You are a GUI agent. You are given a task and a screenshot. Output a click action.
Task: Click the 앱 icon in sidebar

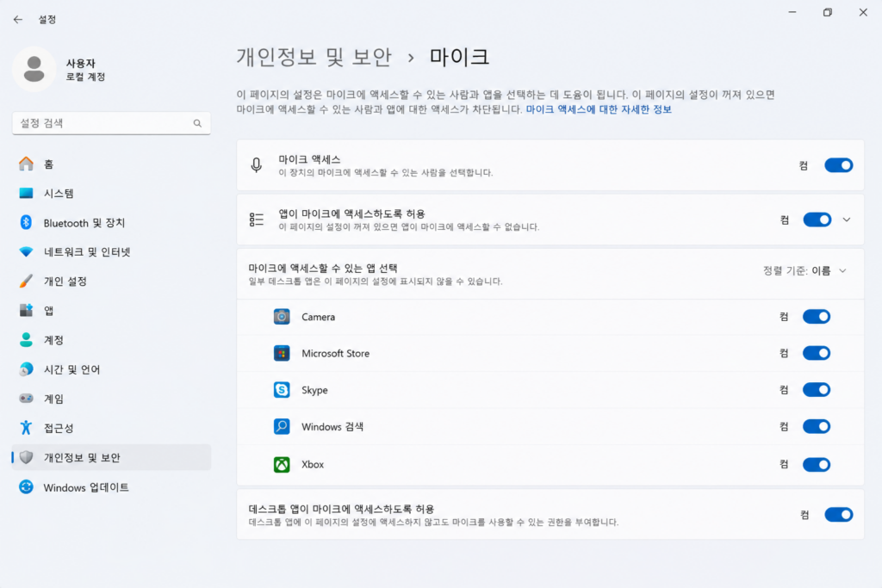tap(26, 310)
